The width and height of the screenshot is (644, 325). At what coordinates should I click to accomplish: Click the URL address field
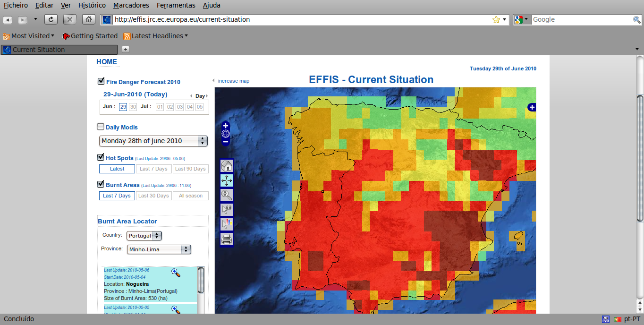[x=302, y=20]
